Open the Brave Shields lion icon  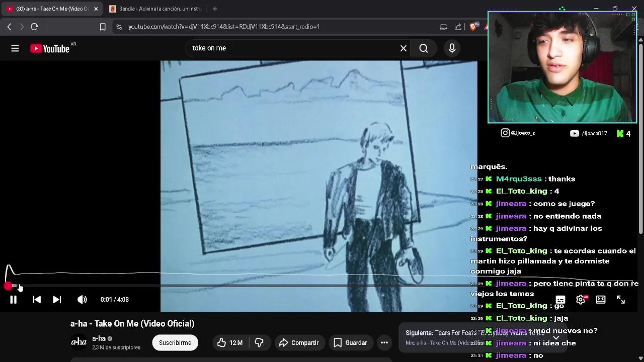point(473,27)
